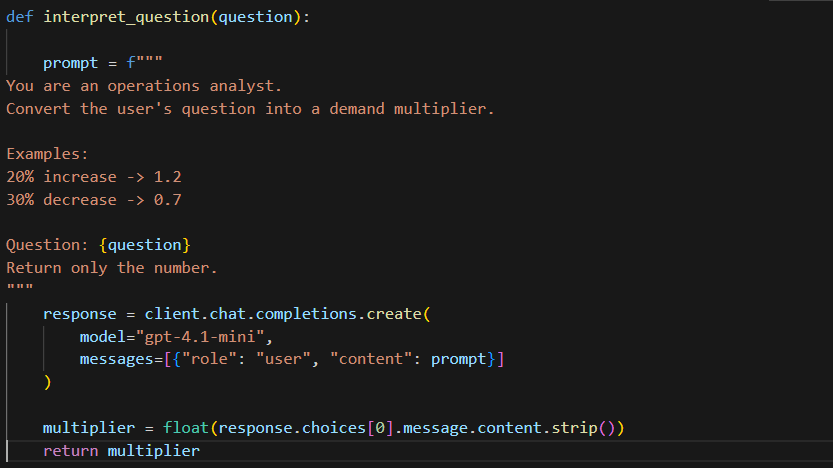Click the response variable name
This screenshot has height=468, width=833.
(x=80, y=314)
